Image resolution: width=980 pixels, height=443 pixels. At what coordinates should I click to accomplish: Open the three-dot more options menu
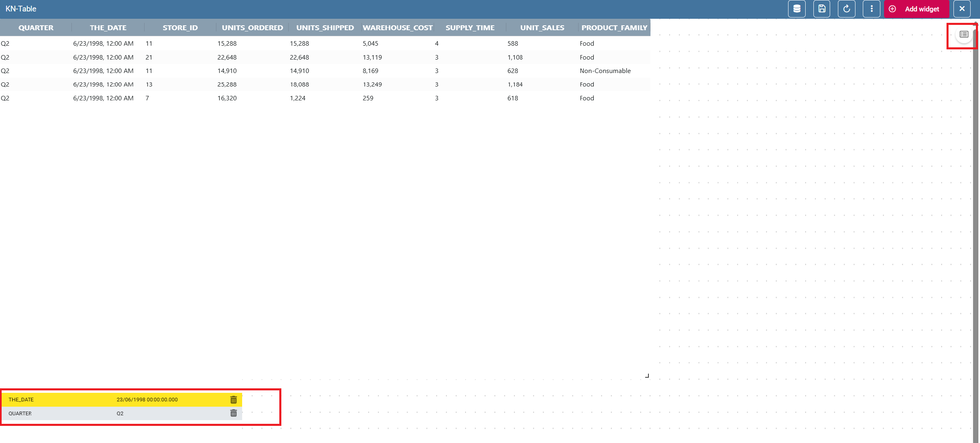871,9
